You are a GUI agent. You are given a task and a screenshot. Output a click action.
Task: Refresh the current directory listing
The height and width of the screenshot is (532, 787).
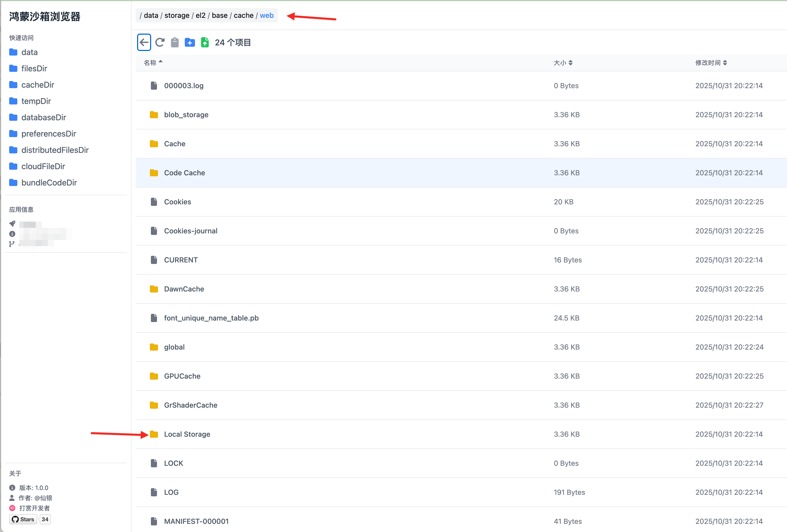160,42
